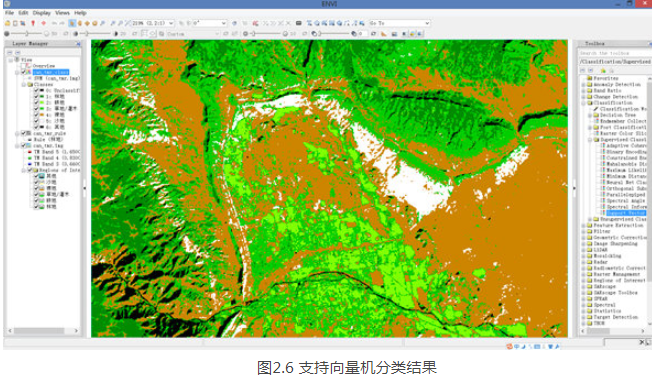The height and width of the screenshot is (379, 652).
Task: Open the Go To dropdown
Action: coord(427,23)
